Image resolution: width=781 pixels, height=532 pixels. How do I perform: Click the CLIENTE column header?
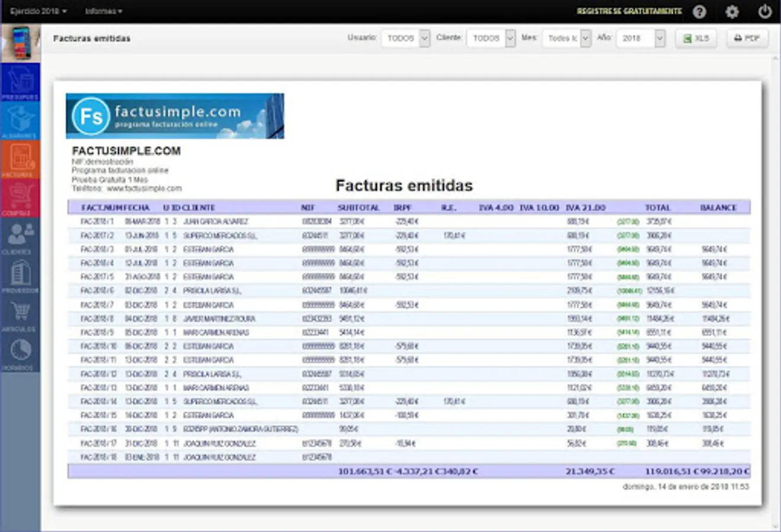[198, 207]
